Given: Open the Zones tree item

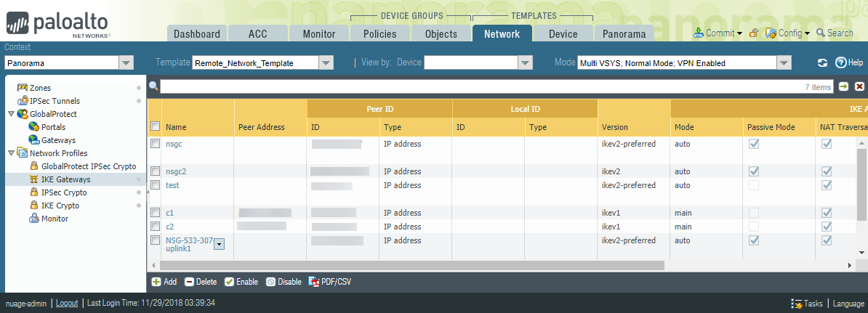Looking at the screenshot, I should pyautogui.click(x=39, y=88).
